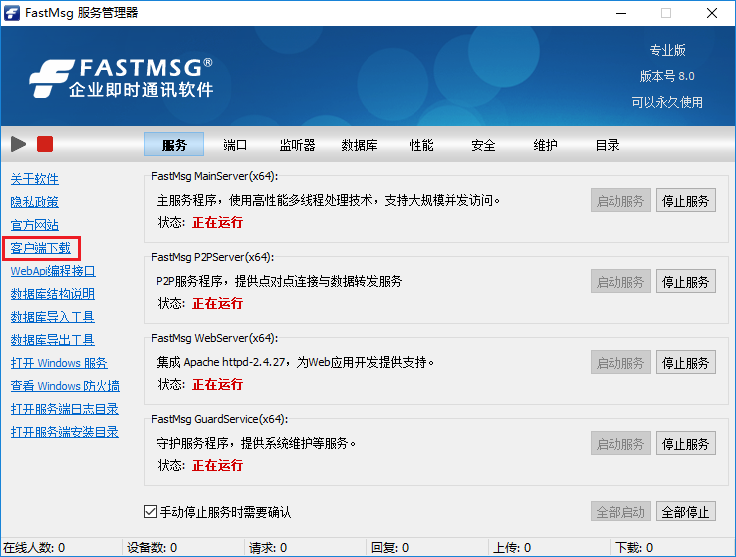The width and height of the screenshot is (736, 557).
Task: Stop the MainServer service
Action: pyautogui.click(x=685, y=200)
